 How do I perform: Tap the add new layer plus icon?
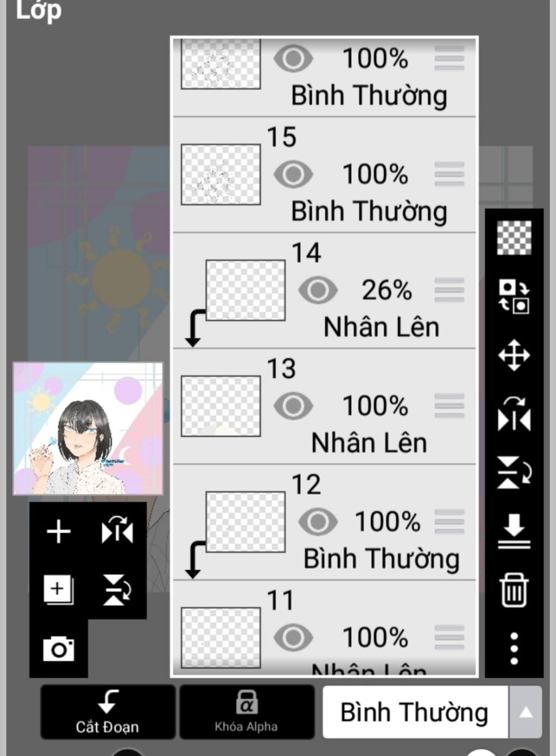tap(59, 532)
